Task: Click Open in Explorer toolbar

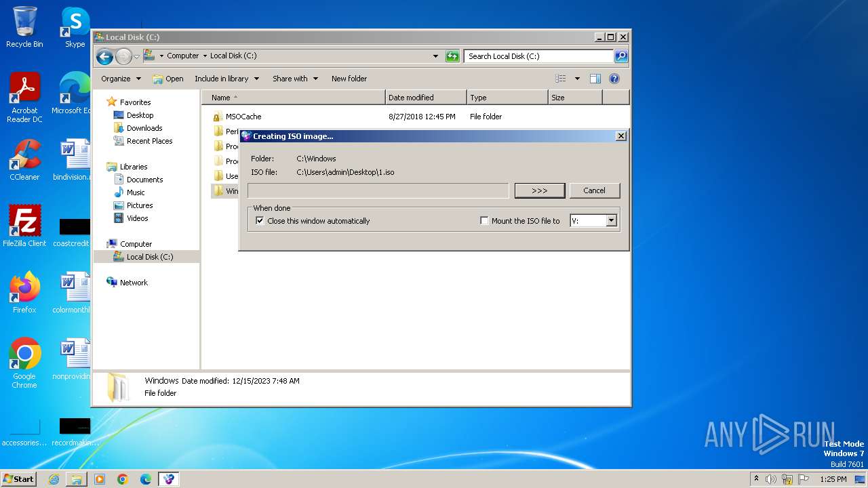Action: pos(168,79)
